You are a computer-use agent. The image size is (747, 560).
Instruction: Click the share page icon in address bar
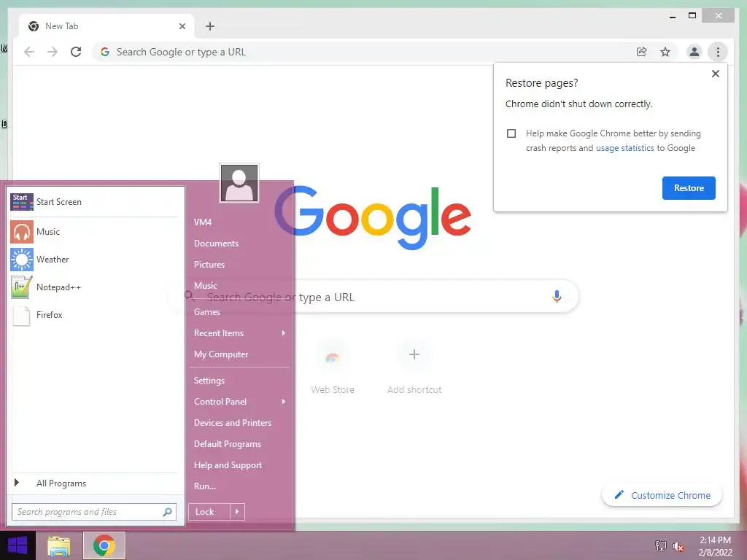642,52
